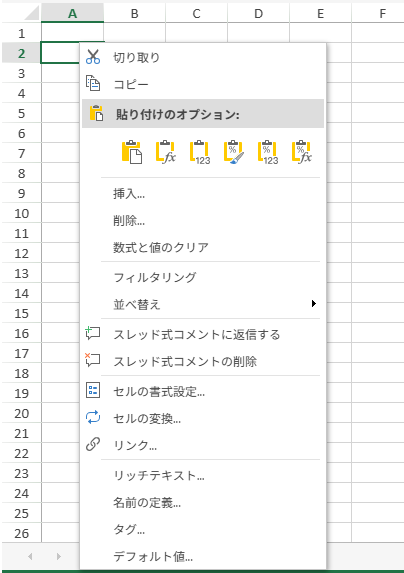The image size is (404, 573).
Task: Click cell F3
Action: pos(378,73)
